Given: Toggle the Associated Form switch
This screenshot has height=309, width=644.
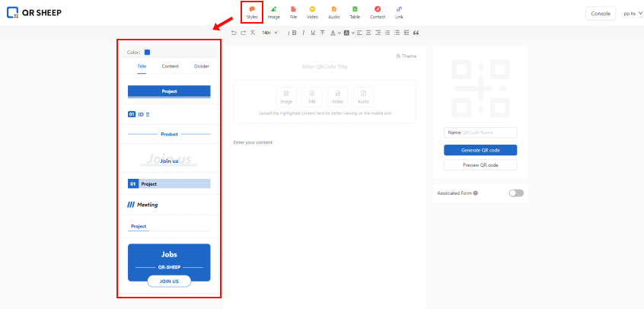Looking at the screenshot, I should click(x=516, y=193).
